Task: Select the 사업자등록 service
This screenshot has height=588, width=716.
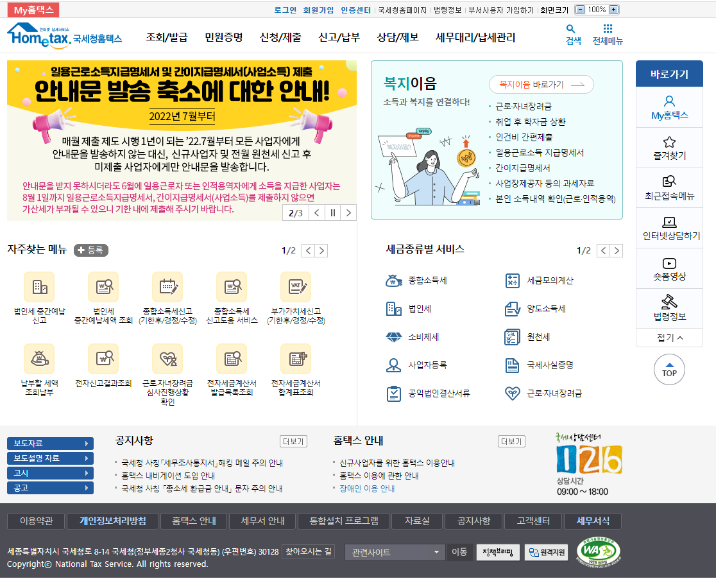Action: [x=416, y=365]
